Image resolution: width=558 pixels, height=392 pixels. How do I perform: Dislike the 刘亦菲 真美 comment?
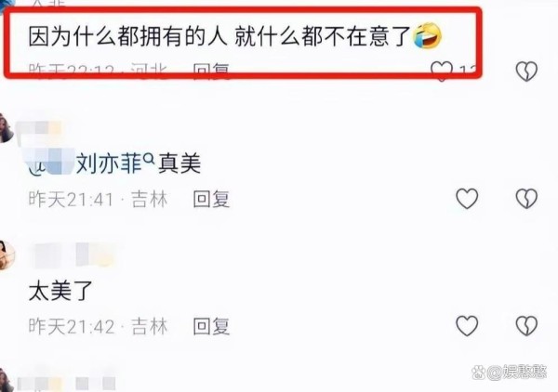(526, 198)
